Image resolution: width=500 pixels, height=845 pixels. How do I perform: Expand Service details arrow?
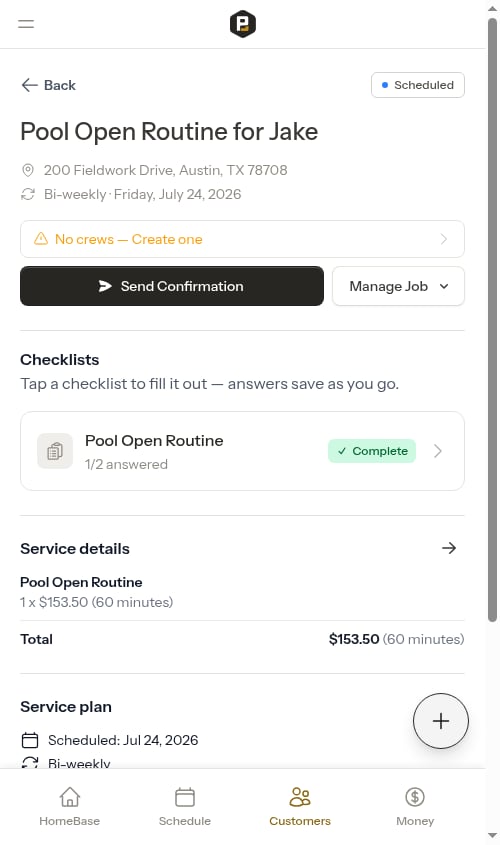tap(449, 548)
